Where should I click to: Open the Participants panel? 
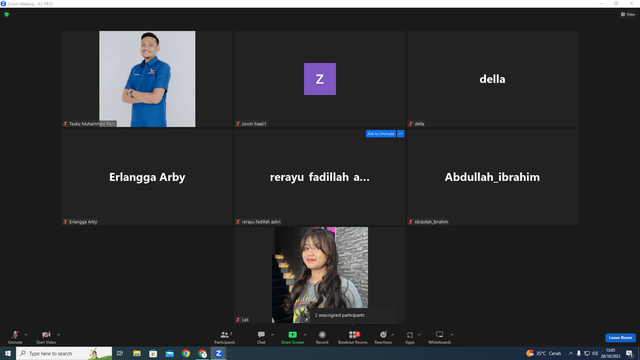click(224, 337)
